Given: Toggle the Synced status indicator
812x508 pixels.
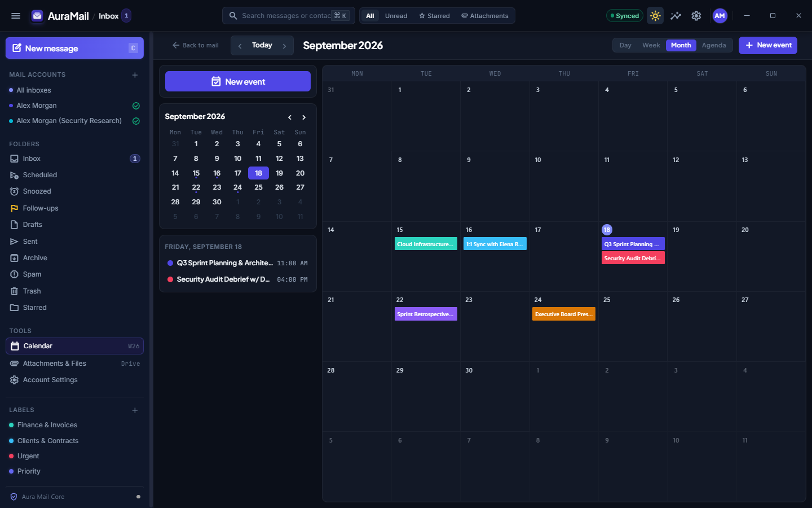Looking at the screenshot, I should point(625,16).
